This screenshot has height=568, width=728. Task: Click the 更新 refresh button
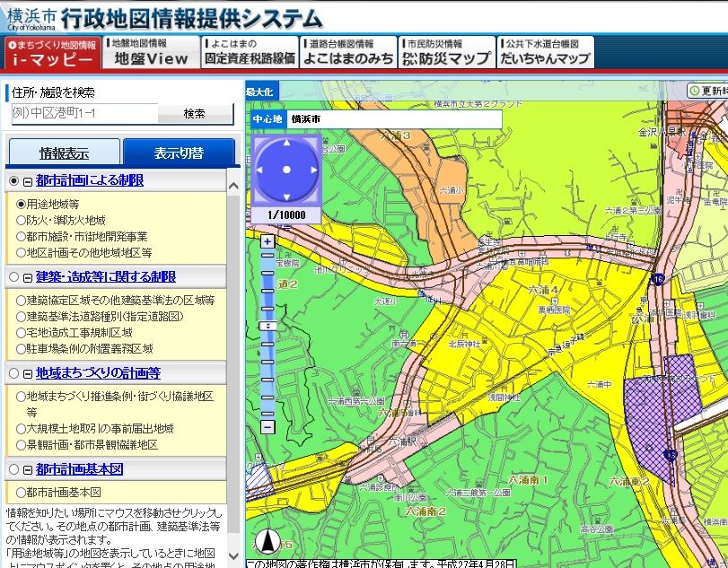707,91
